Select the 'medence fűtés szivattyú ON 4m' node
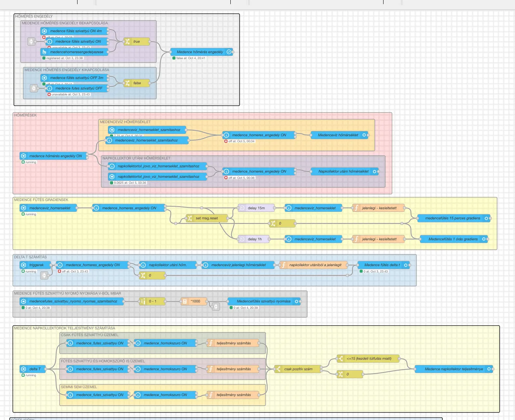The width and height of the screenshot is (515, 420). 74,31
